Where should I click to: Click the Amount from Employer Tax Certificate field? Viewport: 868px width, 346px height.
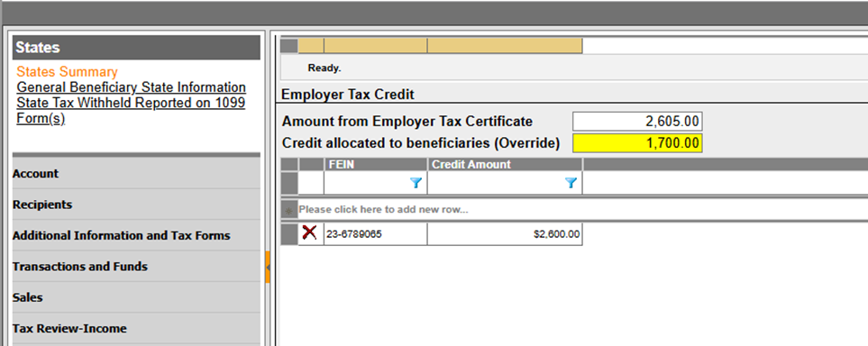pos(637,122)
